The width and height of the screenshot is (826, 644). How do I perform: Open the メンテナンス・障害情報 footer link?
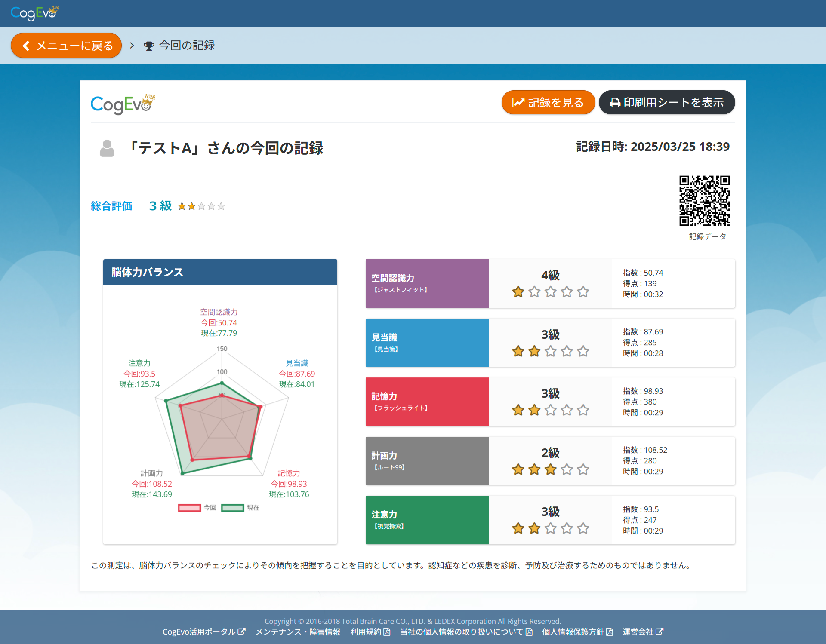[298, 632]
